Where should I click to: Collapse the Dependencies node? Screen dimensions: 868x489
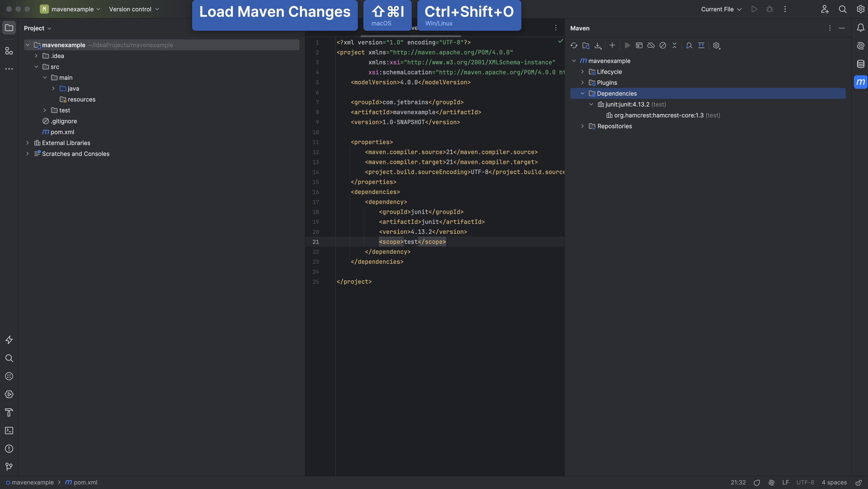tap(583, 93)
